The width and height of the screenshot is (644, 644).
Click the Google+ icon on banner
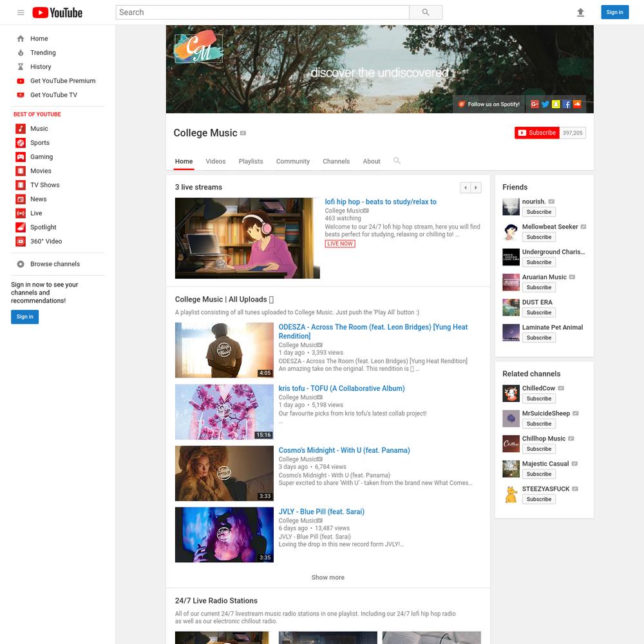tap(535, 104)
